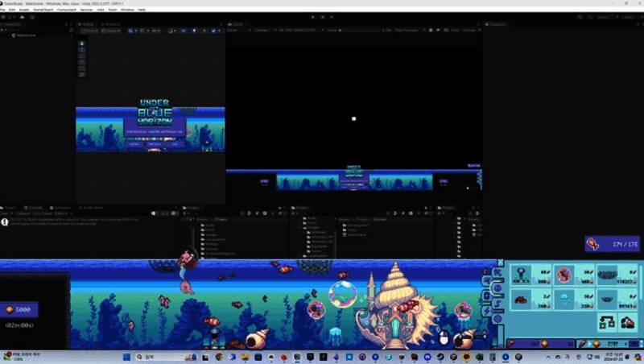The height and width of the screenshot is (364, 644).
Task: Toggle the 2D mode in Scene view
Action: 184,31
